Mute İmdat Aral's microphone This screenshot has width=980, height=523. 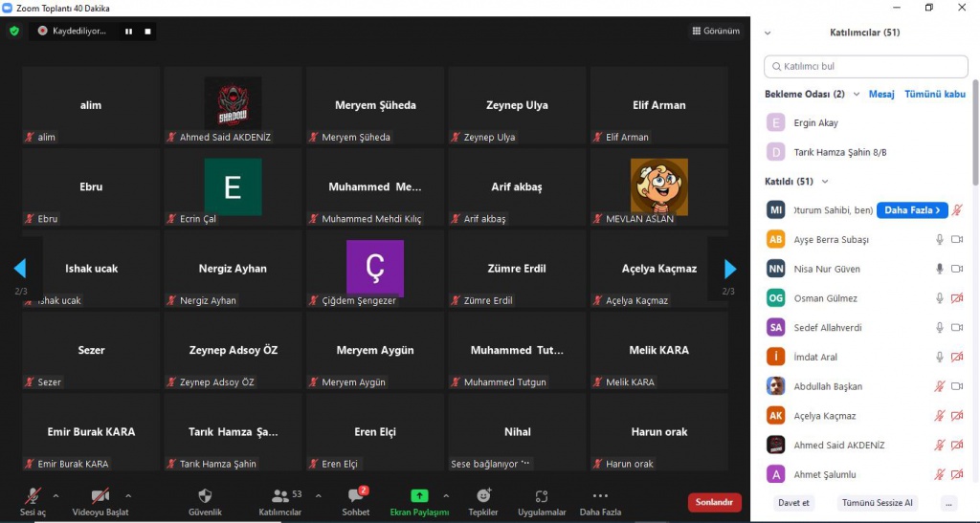(x=940, y=357)
